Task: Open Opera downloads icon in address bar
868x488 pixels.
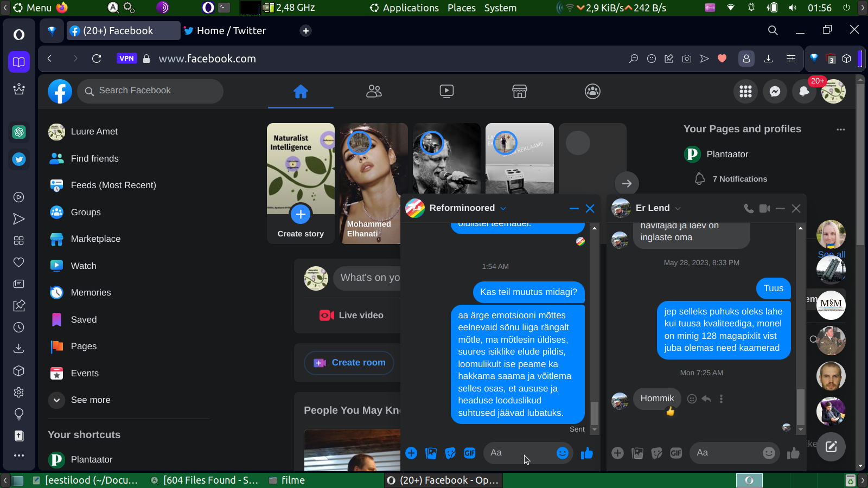Action: (768, 59)
